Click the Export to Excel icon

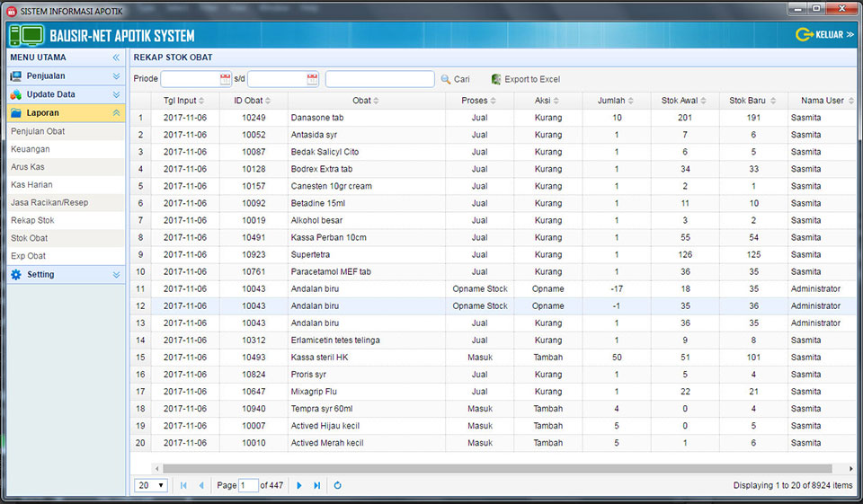click(497, 79)
